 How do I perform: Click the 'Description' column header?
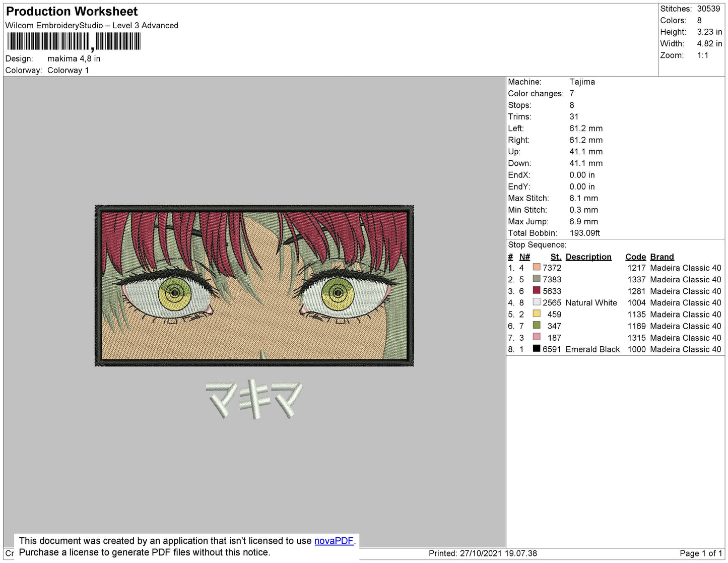pyautogui.click(x=588, y=257)
